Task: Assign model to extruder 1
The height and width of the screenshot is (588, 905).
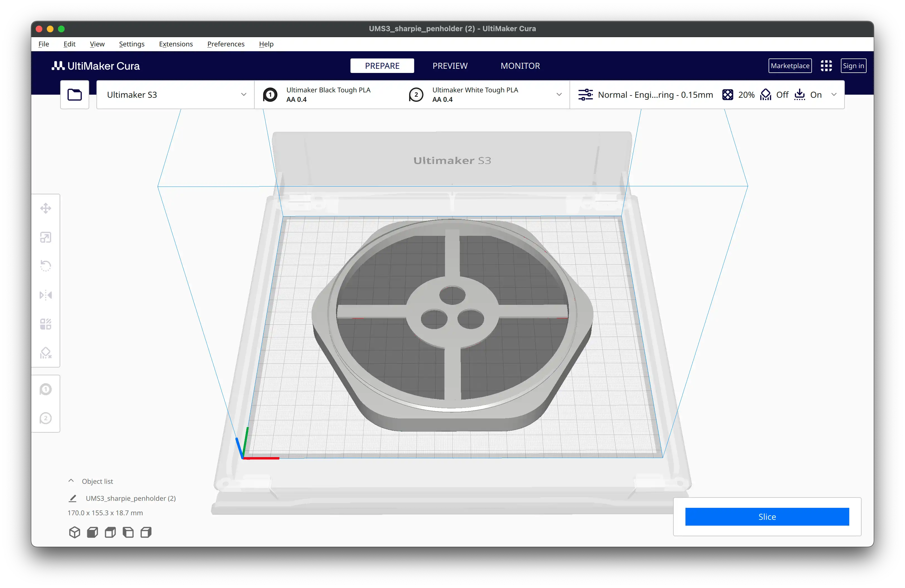Action: point(46,389)
